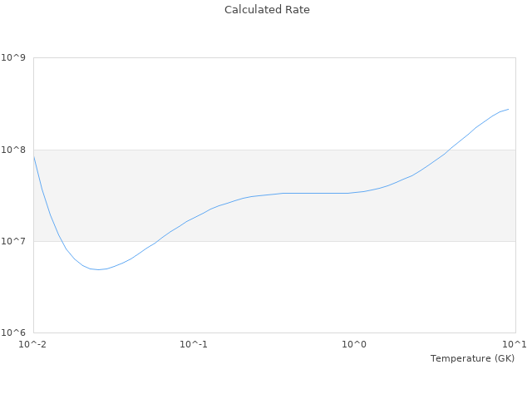Click the 10^-1 x-axis tick label
Image resolution: width=532 pixels, height=399 pixels.
pyautogui.click(x=194, y=344)
